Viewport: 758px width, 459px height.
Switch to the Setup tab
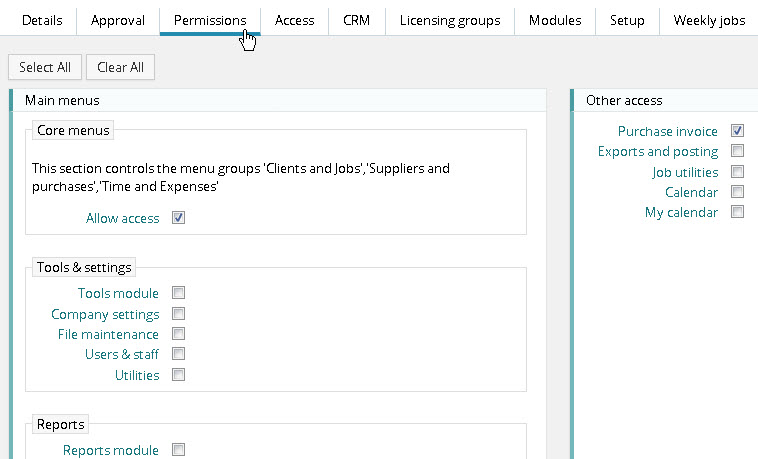(x=627, y=20)
